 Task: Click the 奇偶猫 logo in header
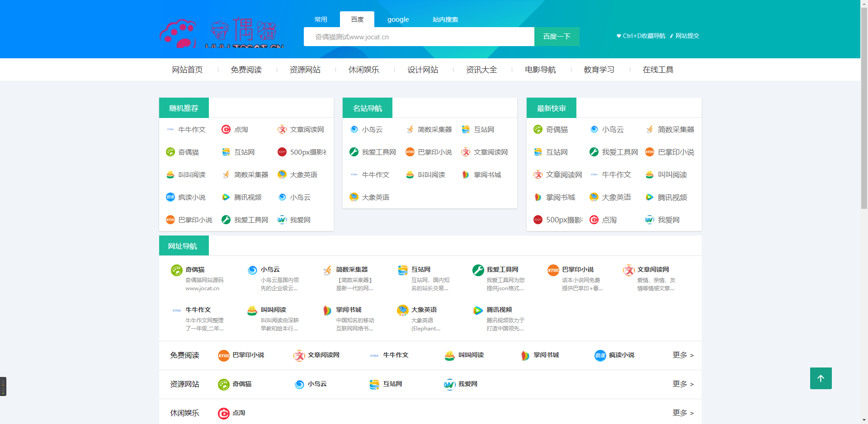click(222, 33)
